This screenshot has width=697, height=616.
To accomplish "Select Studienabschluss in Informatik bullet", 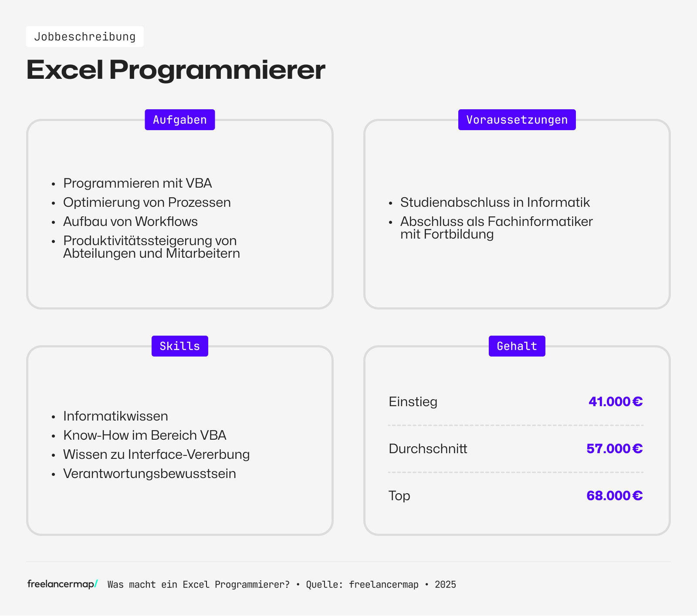I will coord(495,202).
